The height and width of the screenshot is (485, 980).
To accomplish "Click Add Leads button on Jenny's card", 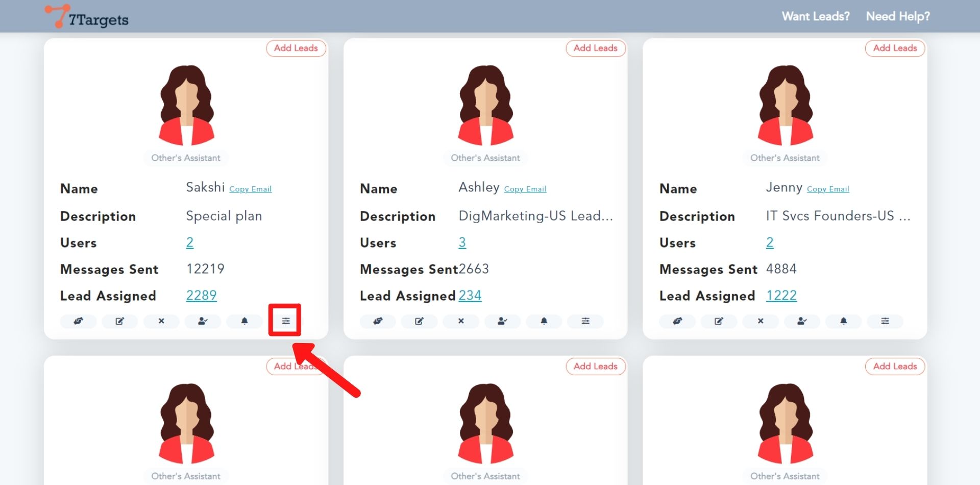I will 895,48.
